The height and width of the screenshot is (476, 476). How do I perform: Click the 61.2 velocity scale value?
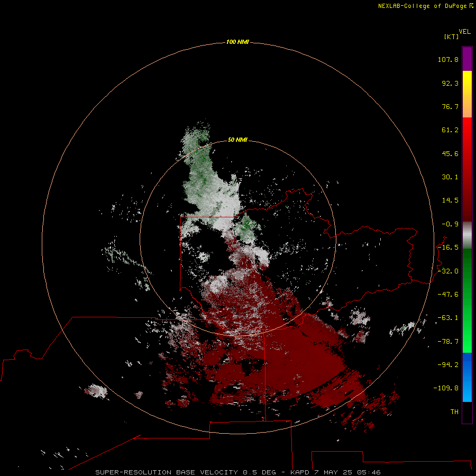(x=450, y=130)
